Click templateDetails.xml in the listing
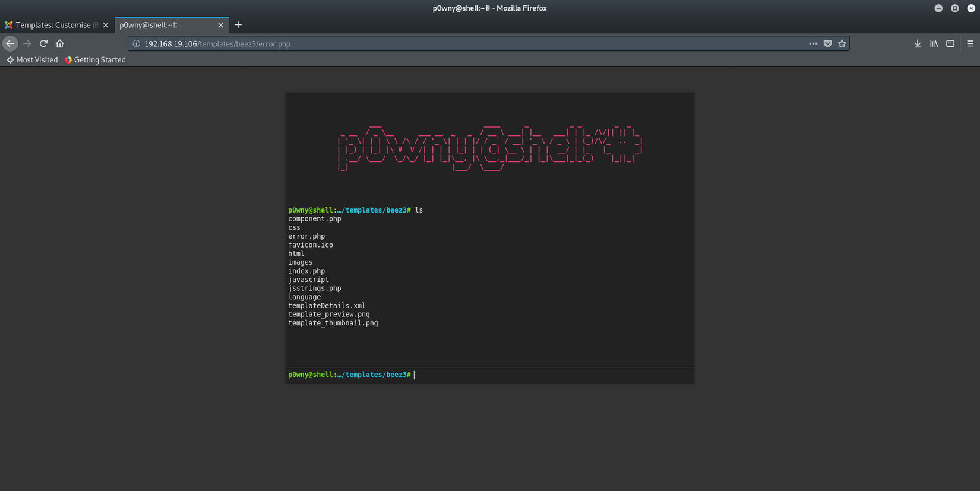Screen dimensions: 980x491 (327, 306)
